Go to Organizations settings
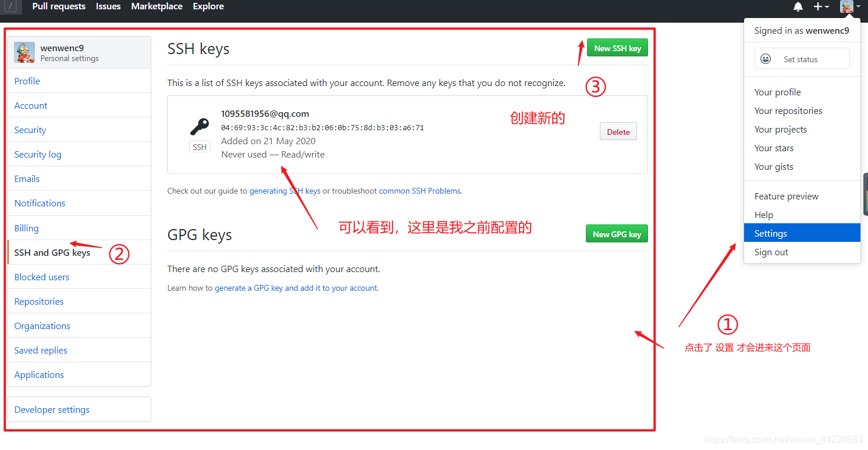Image resolution: width=868 pixels, height=450 pixels. pos(79,326)
